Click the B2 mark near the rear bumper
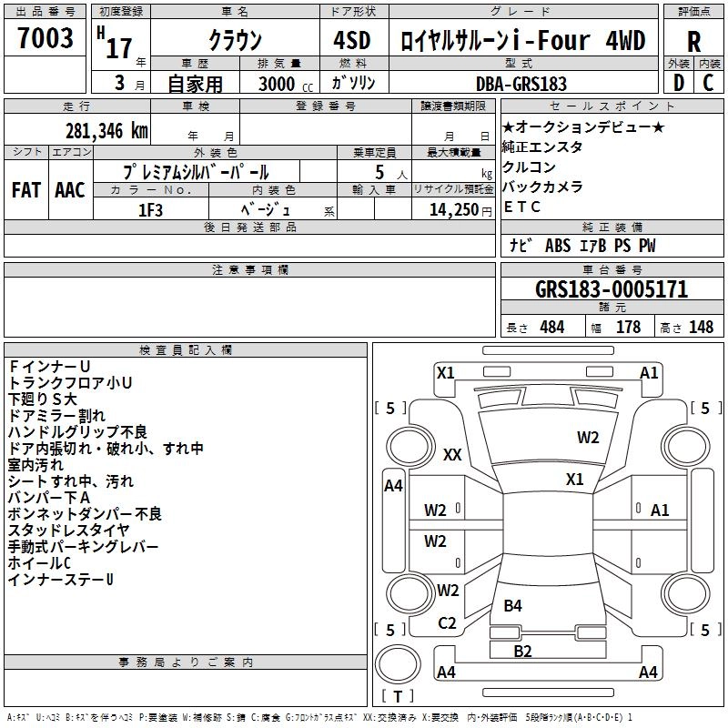728x728 pixels. [522, 651]
